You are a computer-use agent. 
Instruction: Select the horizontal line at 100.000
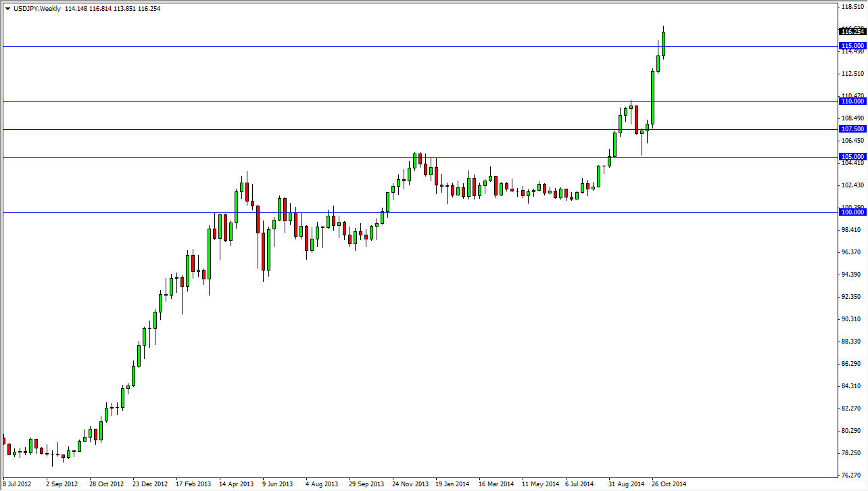(419, 212)
